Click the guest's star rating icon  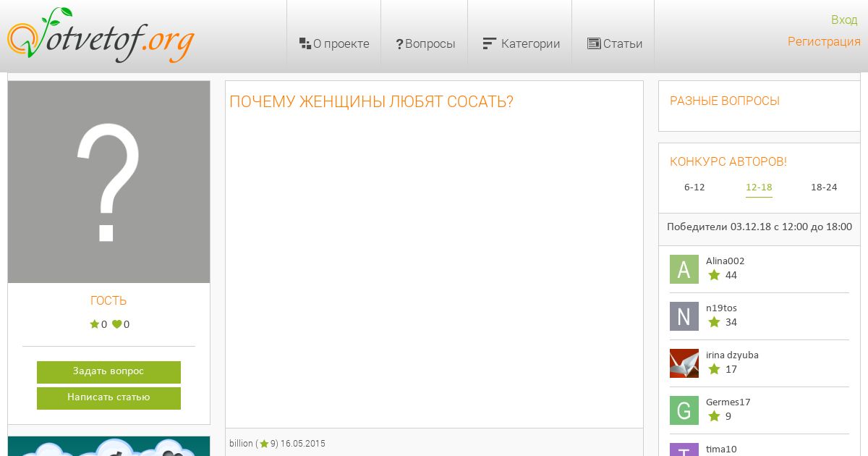tap(94, 324)
